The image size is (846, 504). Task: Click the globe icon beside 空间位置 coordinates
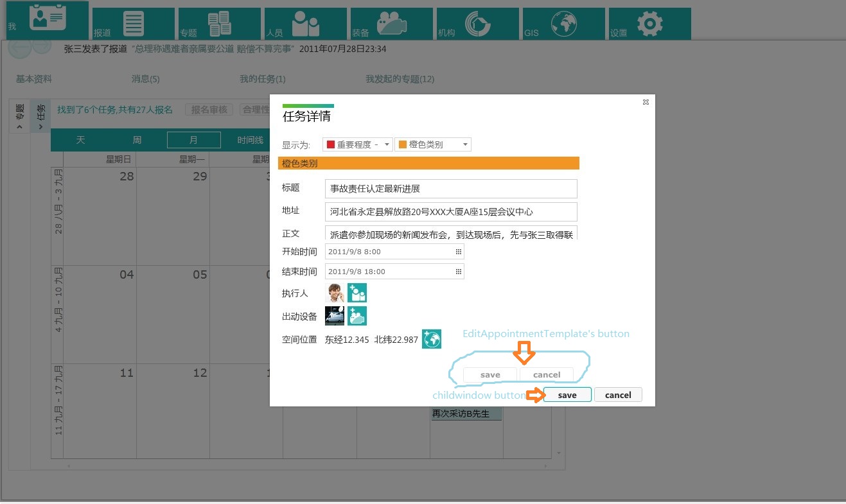pyautogui.click(x=432, y=339)
